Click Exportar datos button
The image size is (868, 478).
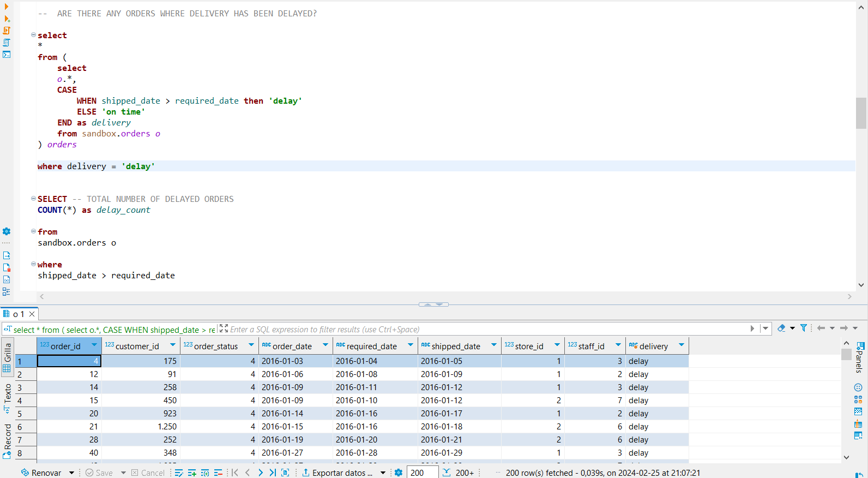[337, 473]
